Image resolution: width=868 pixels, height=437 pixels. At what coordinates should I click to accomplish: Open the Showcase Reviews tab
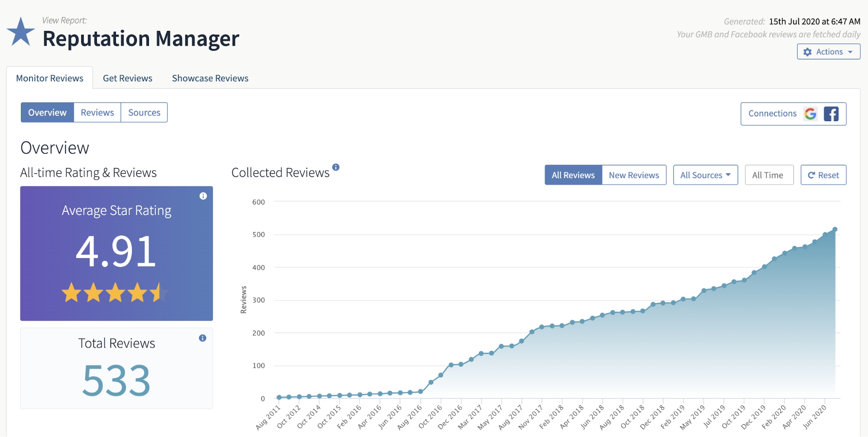pos(210,78)
